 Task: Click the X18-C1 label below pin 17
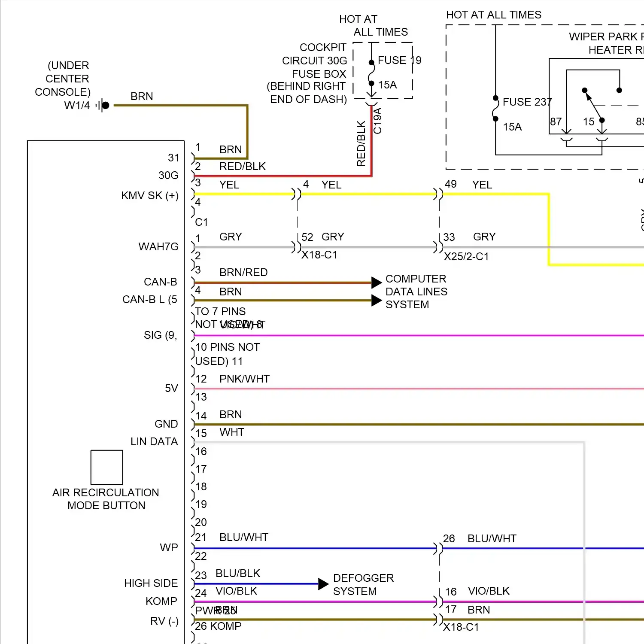point(461,627)
